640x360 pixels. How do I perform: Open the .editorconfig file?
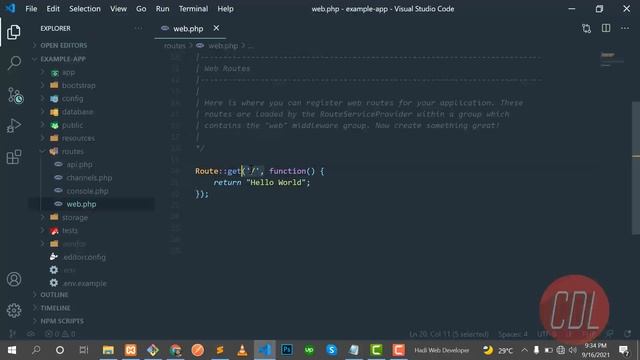coord(84,257)
